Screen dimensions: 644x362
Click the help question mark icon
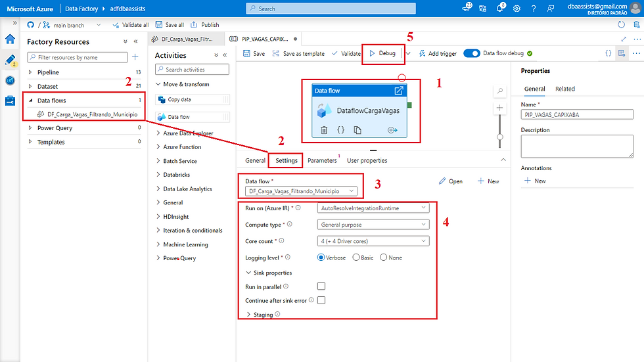534,8
